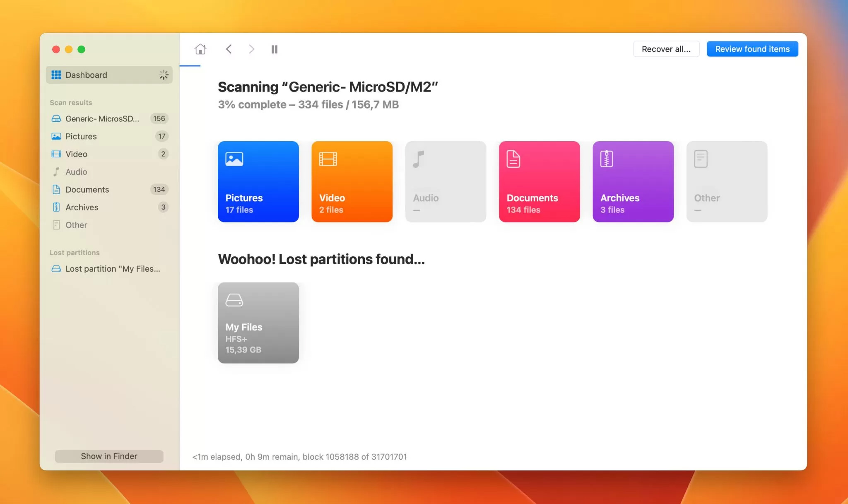Viewport: 848px width, 504px height.
Task: Select Generic- MicrosSD... in scan results
Action: point(109,118)
